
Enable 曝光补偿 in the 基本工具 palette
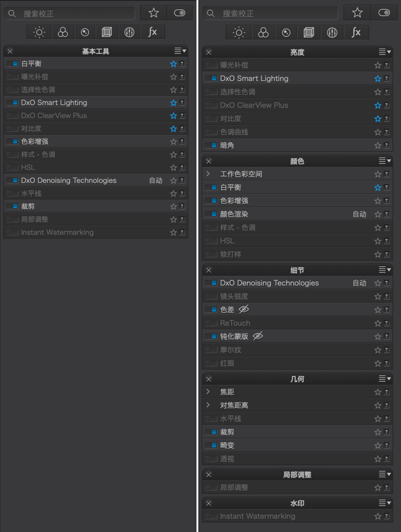coord(12,77)
